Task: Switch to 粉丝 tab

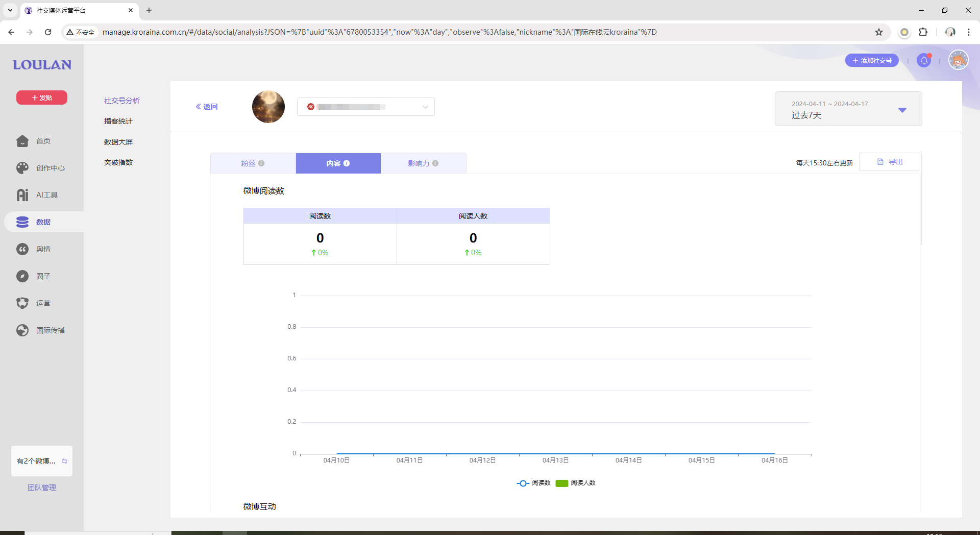Action: pos(253,163)
